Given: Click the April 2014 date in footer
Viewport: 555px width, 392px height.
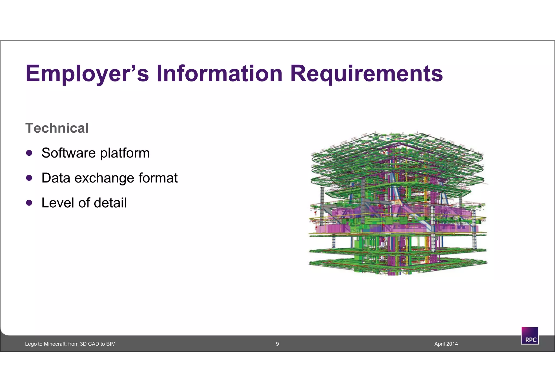Looking at the screenshot, I should point(446,344).
